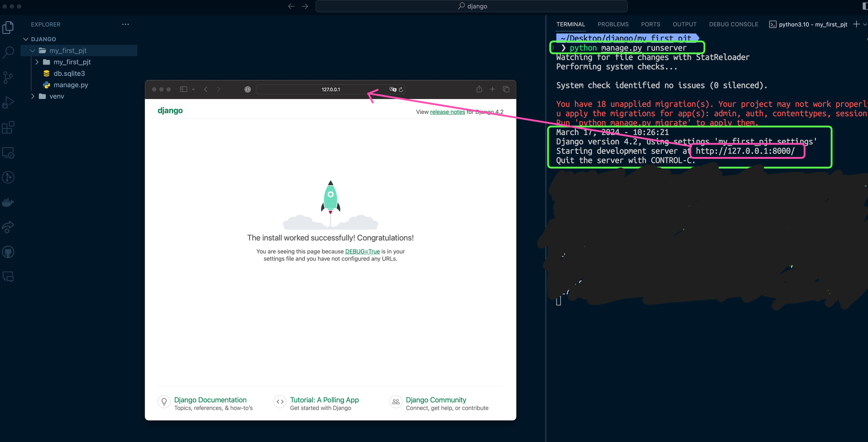
Task: Open the release notes link
Action: coord(447,112)
